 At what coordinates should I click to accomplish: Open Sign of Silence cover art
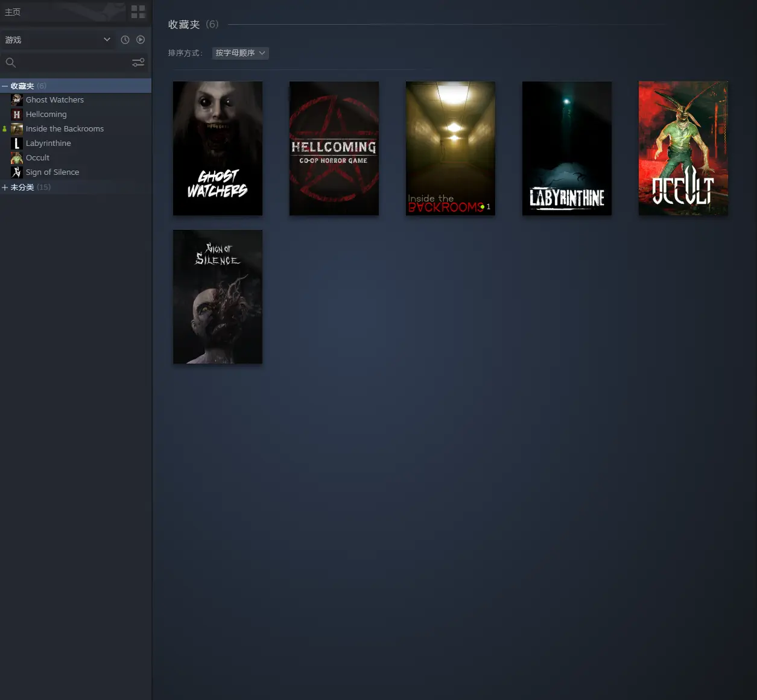[218, 297]
